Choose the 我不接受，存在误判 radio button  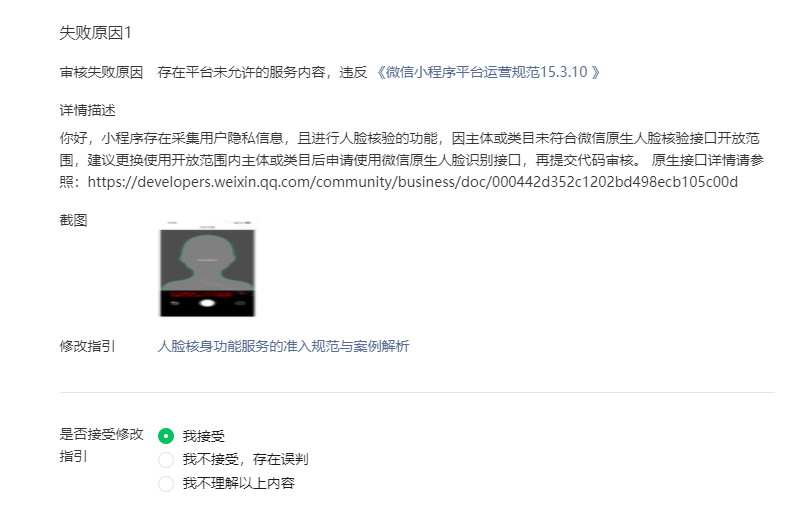[166, 459]
